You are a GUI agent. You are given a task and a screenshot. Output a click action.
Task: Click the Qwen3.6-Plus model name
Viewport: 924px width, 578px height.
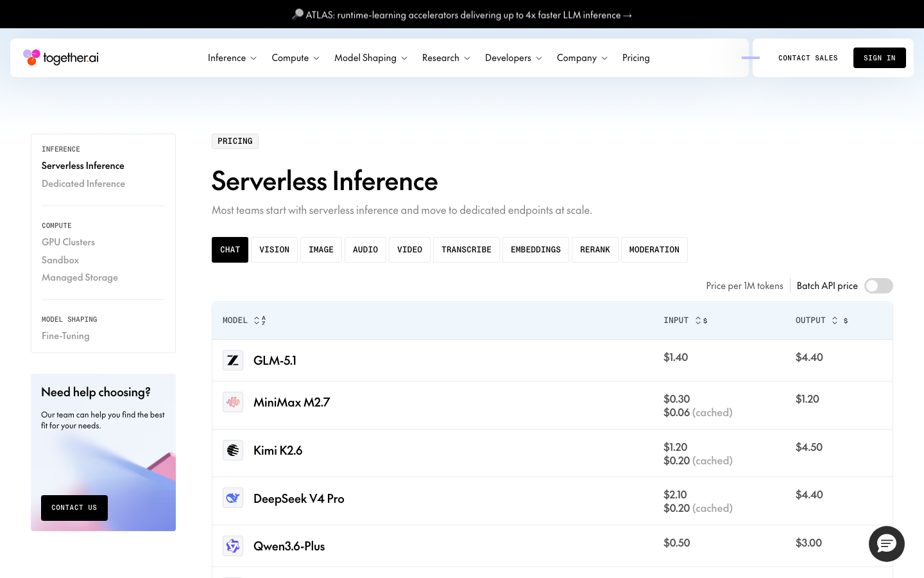coord(289,547)
